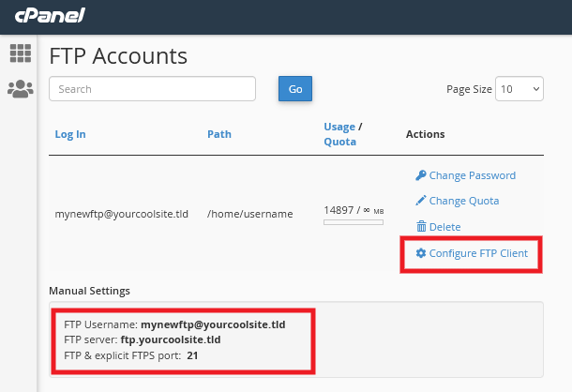Open the apps grid icon in the sidebar
572x392 pixels.
pyautogui.click(x=20, y=53)
